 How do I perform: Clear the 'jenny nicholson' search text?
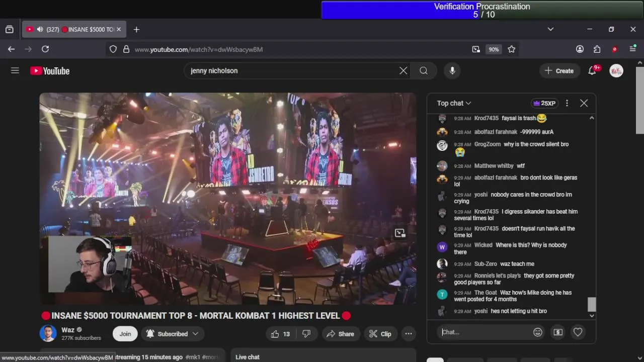click(x=403, y=71)
